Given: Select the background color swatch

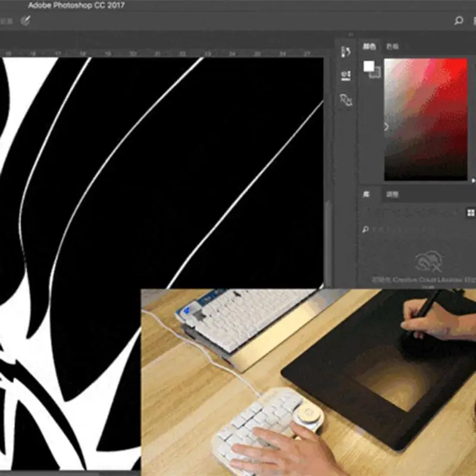Looking at the screenshot, I should [x=377, y=74].
